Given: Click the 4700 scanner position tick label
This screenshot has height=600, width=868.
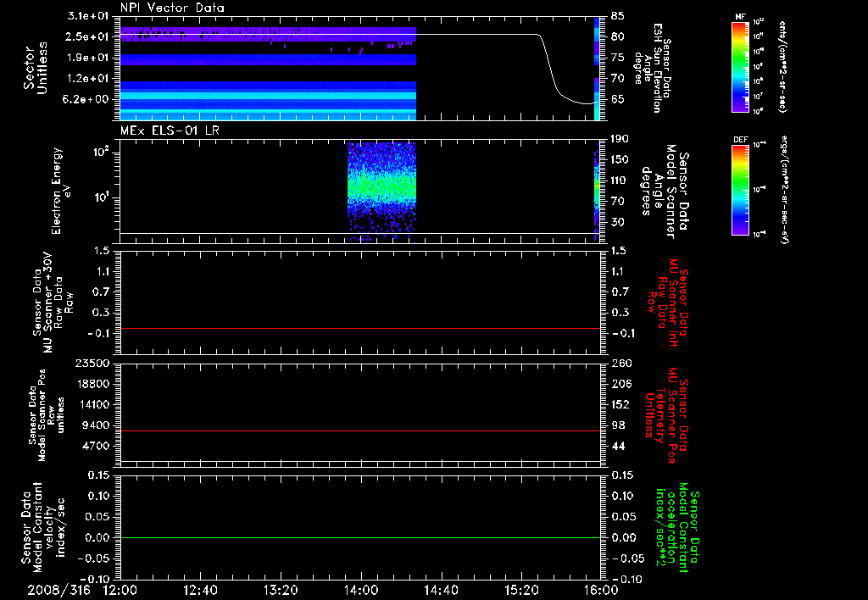Looking at the screenshot, I should pyautogui.click(x=95, y=446).
